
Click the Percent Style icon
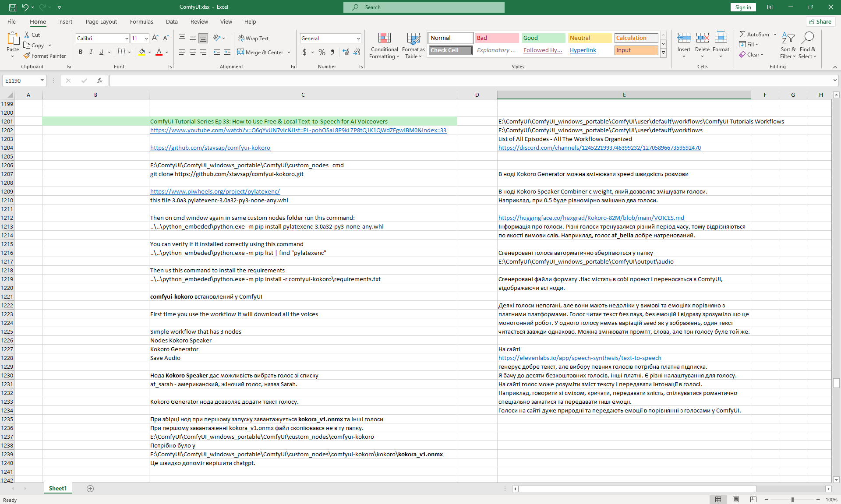322,52
